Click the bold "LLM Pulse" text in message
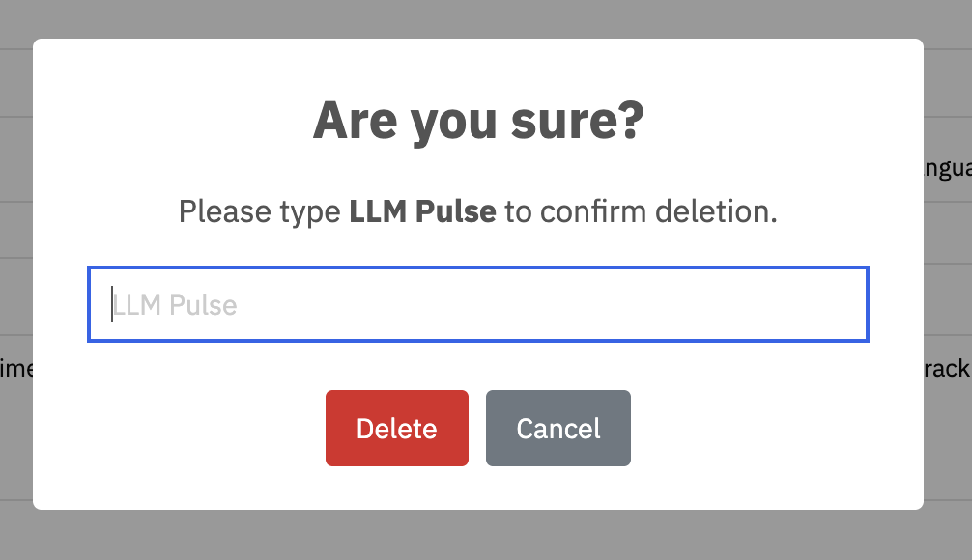 click(x=422, y=211)
